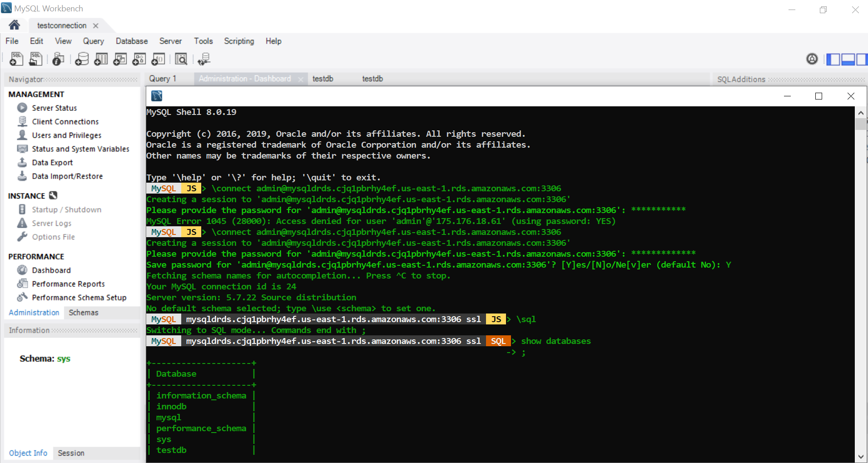
Task: Open SQL script file toolbar icon
Action: 35,59
